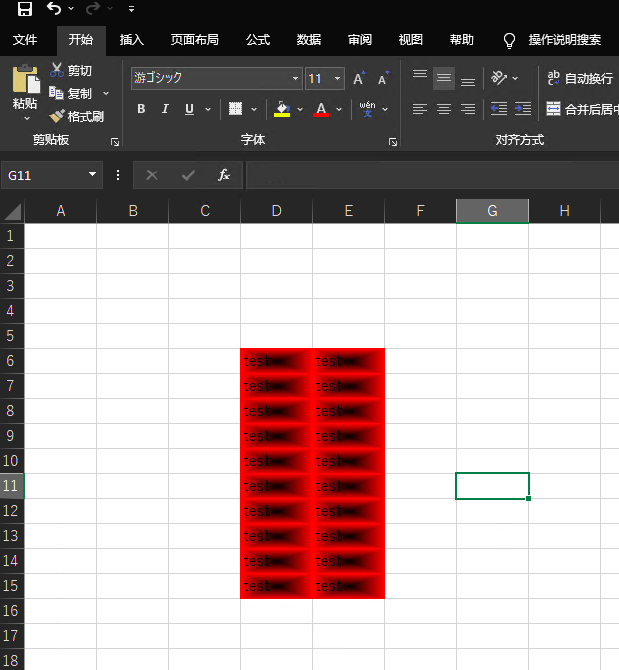Viewport: 619px width, 670px height.
Task: Open the Customize Quick Access Toolbar dropdown
Action: pos(131,9)
